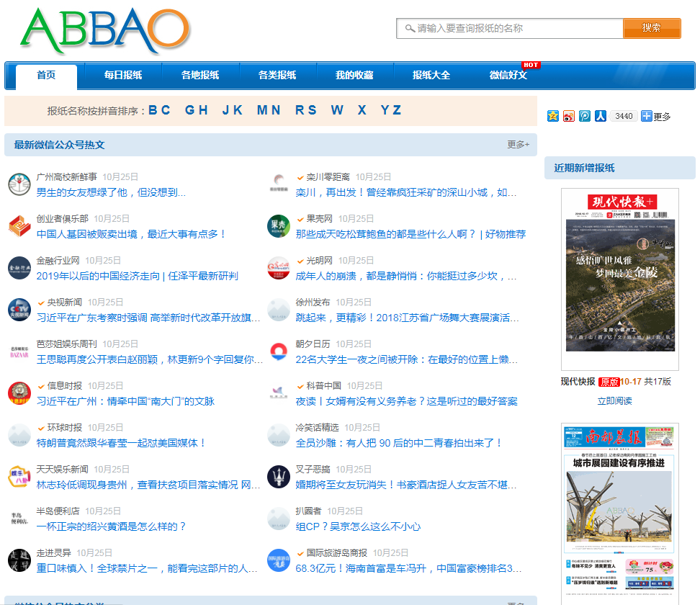Open the 现代快报 title link
The width and height of the screenshot is (700, 605).
coord(578,382)
